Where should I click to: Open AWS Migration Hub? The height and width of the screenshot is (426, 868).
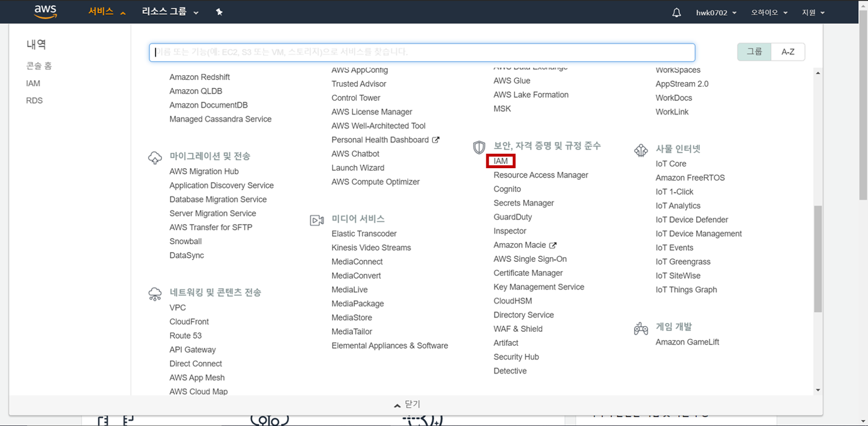(x=204, y=171)
